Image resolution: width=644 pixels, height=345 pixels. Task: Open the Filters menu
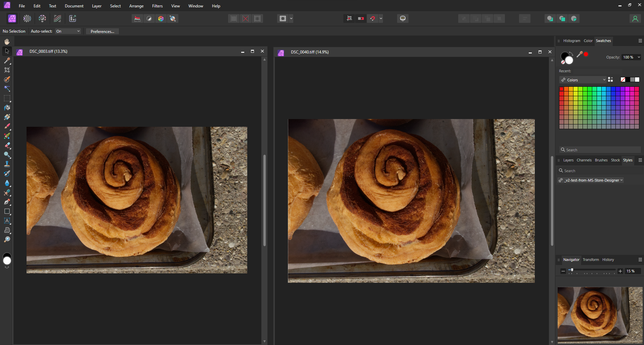click(x=157, y=6)
